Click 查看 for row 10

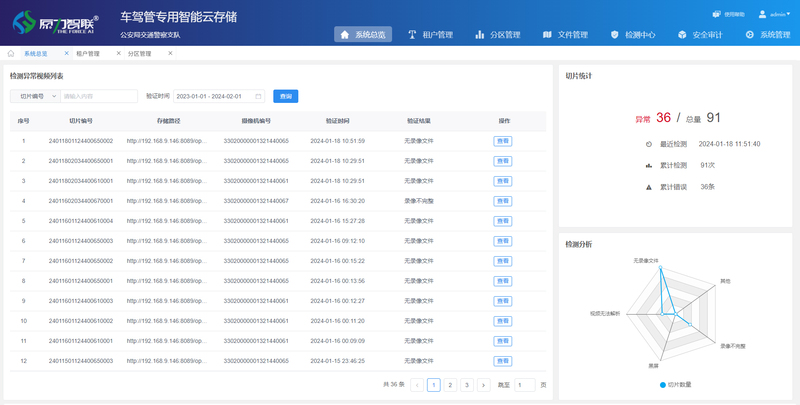click(x=503, y=321)
